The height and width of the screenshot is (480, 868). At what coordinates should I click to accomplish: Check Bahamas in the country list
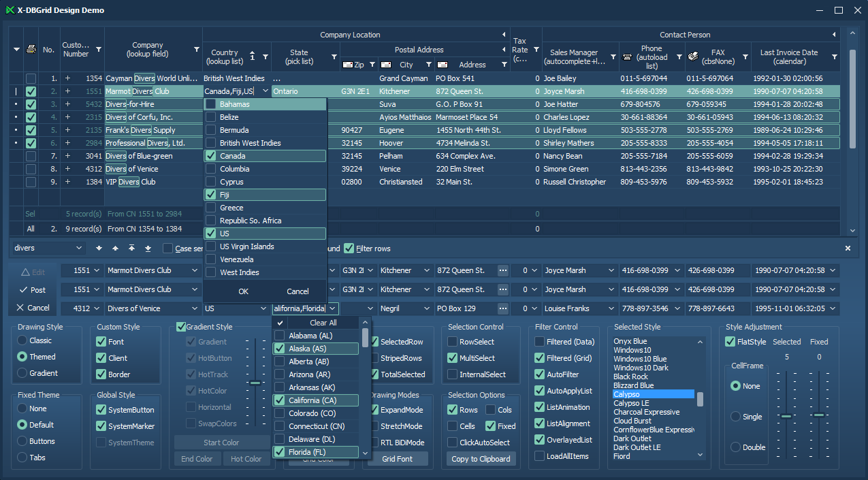(x=211, y=104)
